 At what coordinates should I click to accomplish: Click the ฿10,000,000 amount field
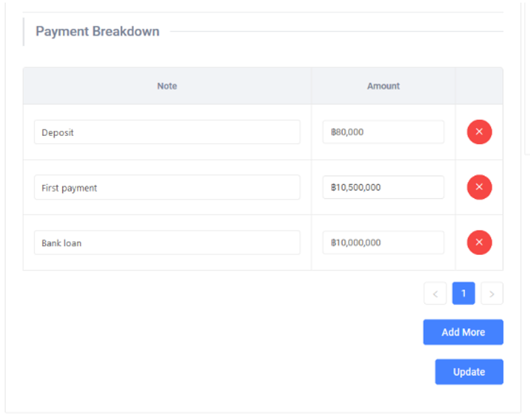[x=383, y=243]
